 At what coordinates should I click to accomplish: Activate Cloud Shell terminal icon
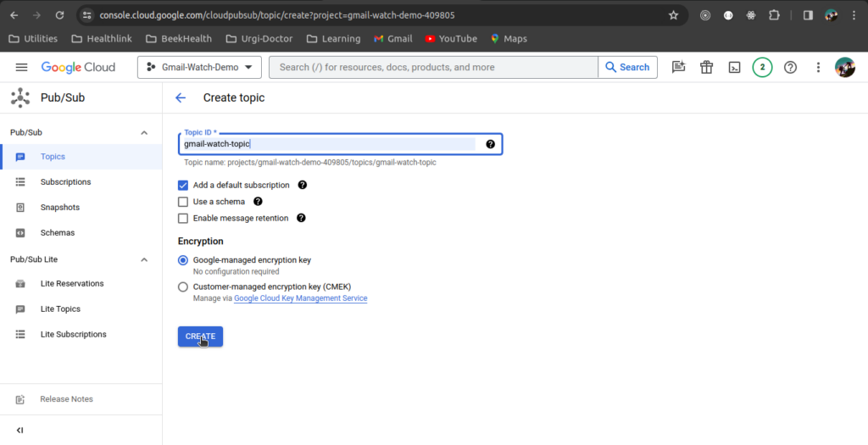(x=734, y=68)
